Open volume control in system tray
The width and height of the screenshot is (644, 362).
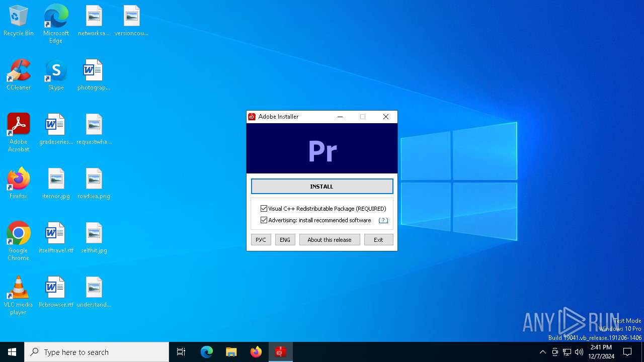click(x=579, y=352)
